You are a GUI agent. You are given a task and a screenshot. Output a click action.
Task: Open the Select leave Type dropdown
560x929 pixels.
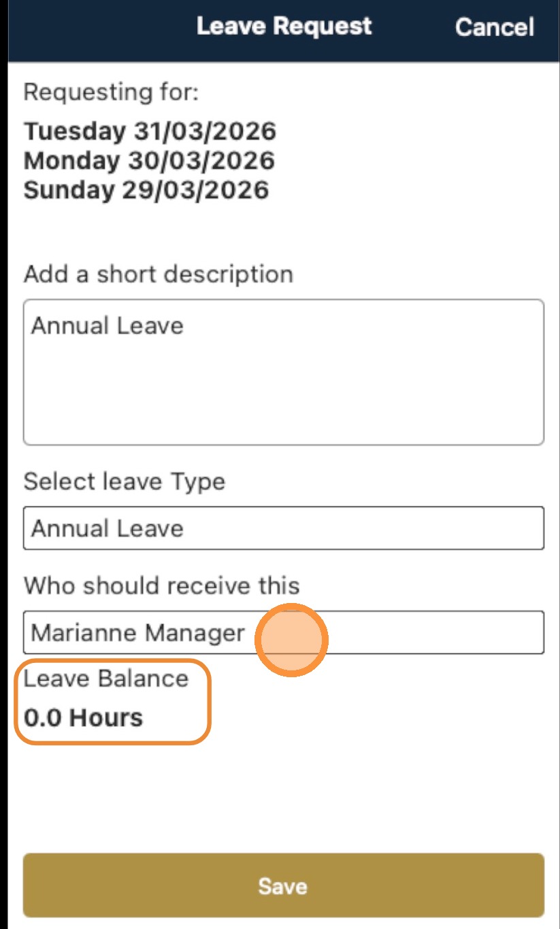[283, 528]
